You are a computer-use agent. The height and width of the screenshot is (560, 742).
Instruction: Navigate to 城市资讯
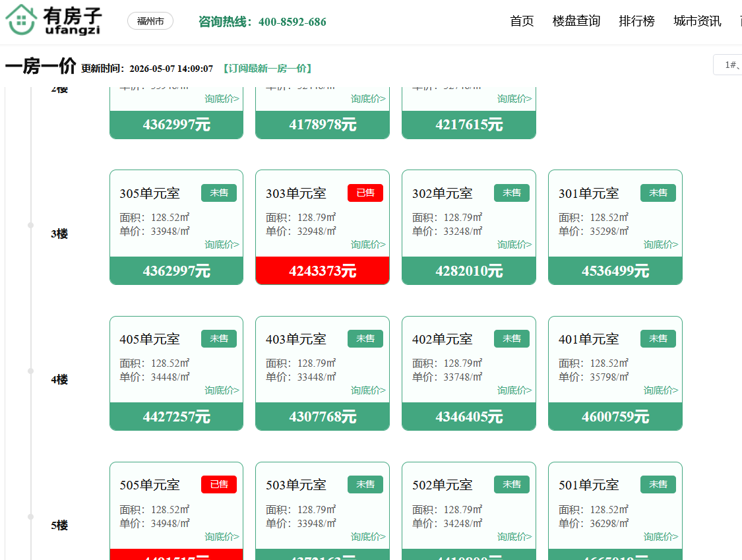[x=697, y=21]
